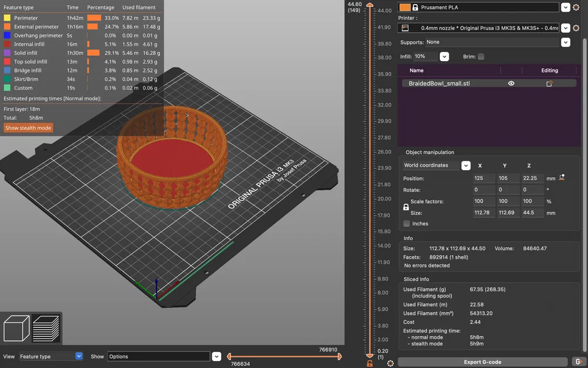Switch to 3D editor view cube icon
The width and height of the screenshot is (588, 368).
coord(17,329)
